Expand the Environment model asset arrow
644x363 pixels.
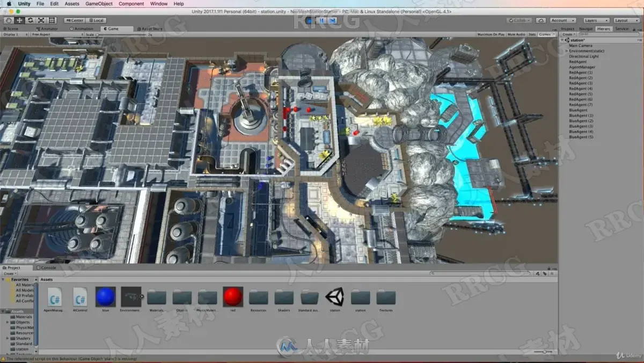[x=142, y=296]
